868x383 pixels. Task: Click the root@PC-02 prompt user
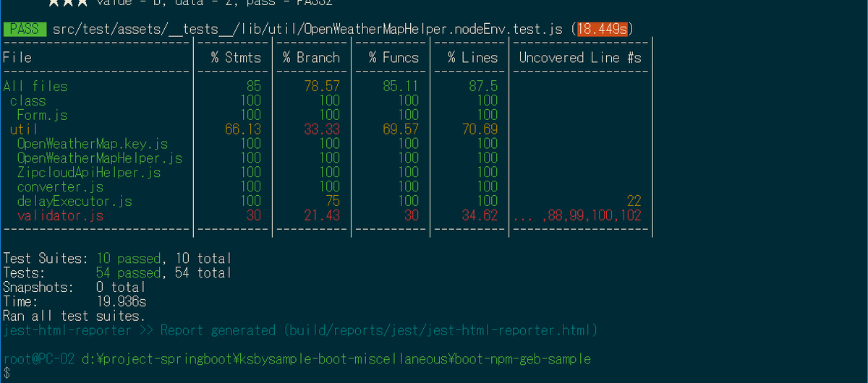[38, 359]
